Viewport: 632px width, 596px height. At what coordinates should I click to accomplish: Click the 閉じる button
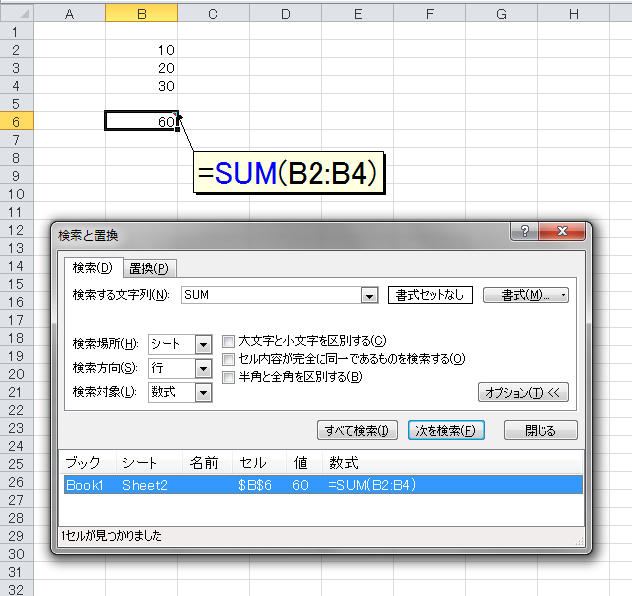coord(541,430)
